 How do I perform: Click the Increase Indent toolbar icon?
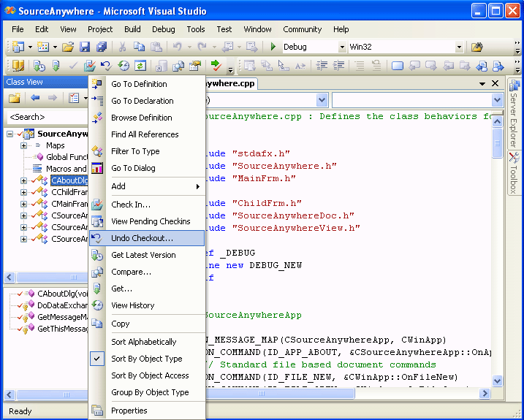click(338, 66)
